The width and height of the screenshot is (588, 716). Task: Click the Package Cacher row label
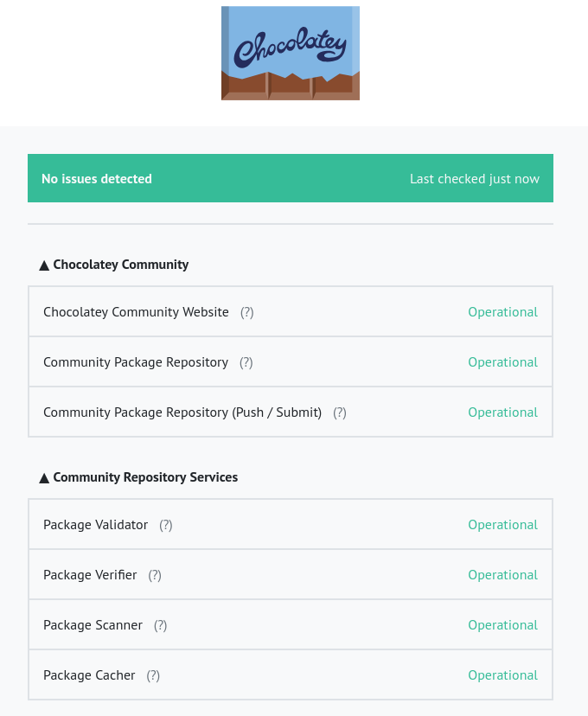[89, 675]
